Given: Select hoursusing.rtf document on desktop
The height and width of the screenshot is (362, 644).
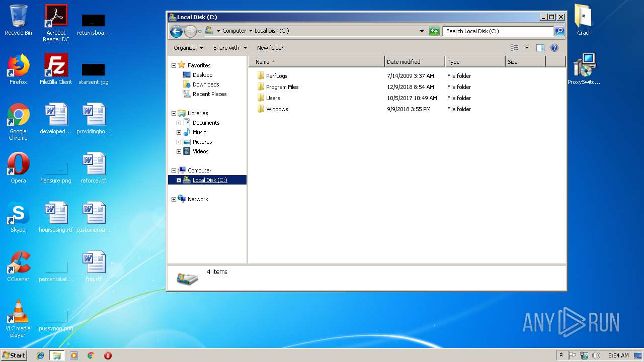Looking at the screenshot, I should pos(56,217).
